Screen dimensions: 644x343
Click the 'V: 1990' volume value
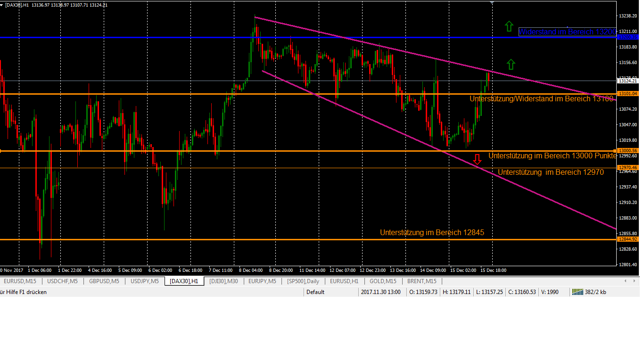tap(550, 292)
